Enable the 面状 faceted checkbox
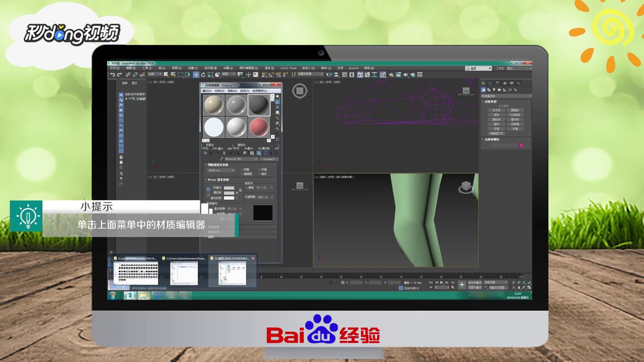This screenshot has height=362, width=644. coord(260,174)
